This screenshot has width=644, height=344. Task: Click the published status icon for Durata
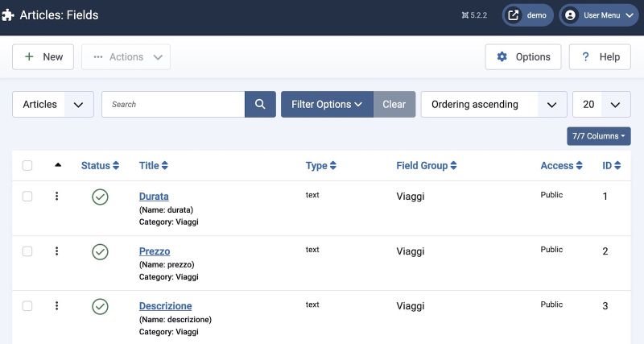click(100, 197)
